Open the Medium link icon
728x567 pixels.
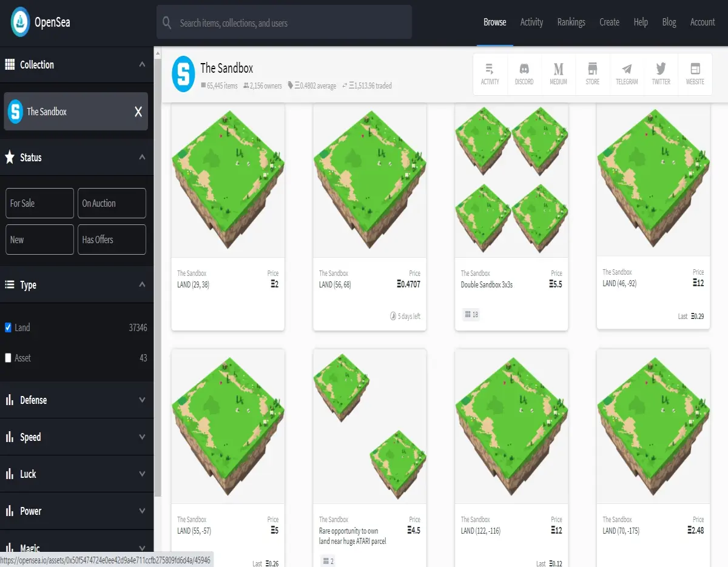pos(559,74)
